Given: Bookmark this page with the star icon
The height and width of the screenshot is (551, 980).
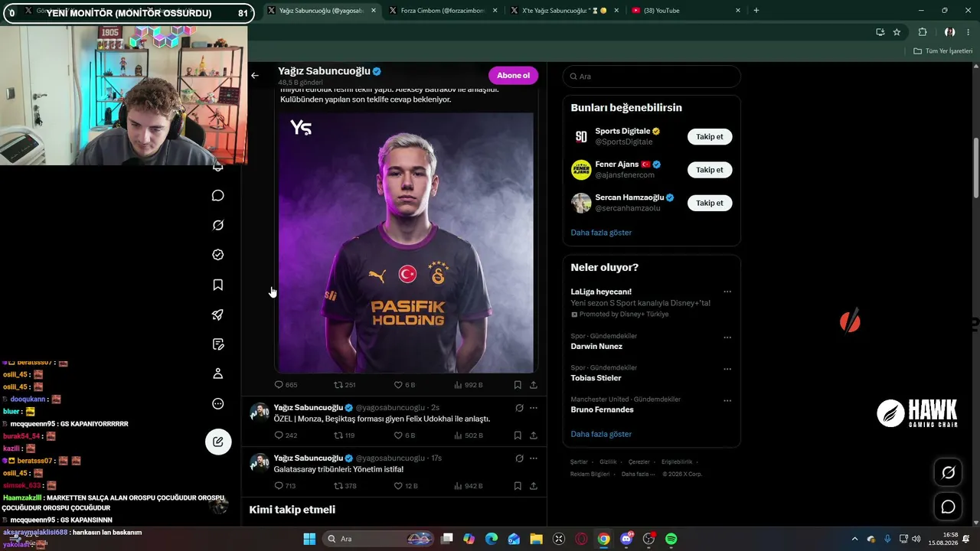Looking at the screenshot, I should pyautogui.click(x=897, y=32).
